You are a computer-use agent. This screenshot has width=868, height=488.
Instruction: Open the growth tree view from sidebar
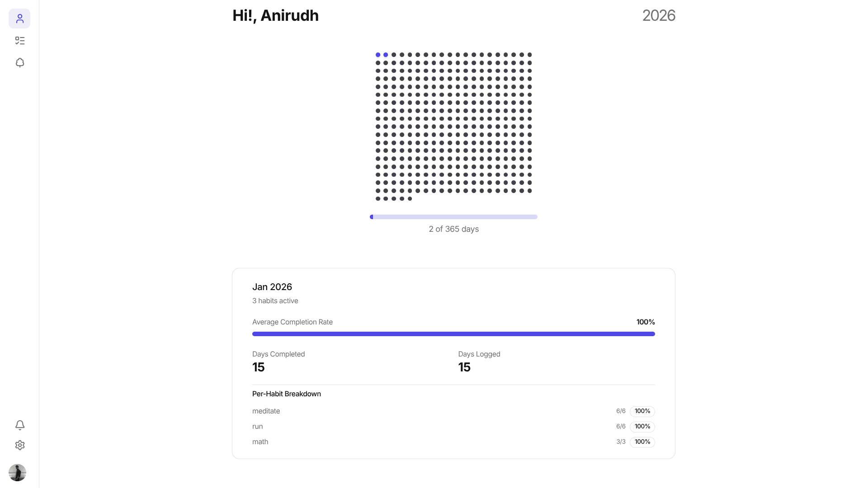click(19, 62)
